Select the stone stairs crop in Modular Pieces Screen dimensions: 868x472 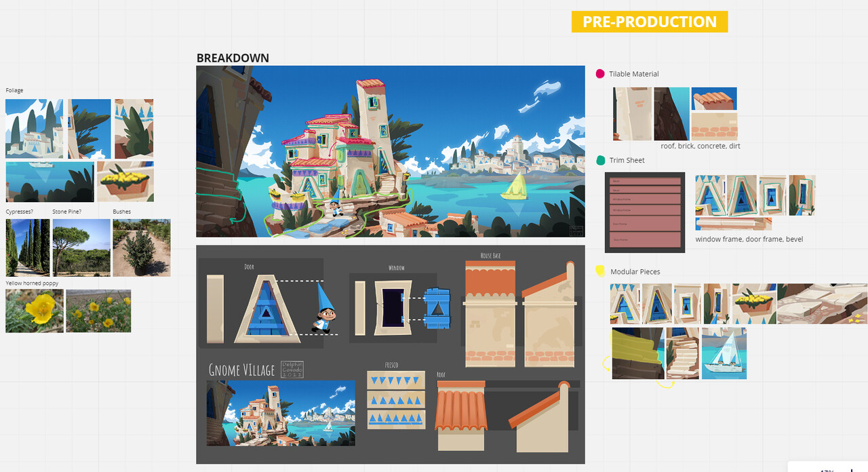pyautogui.click(x=682, y=353)
